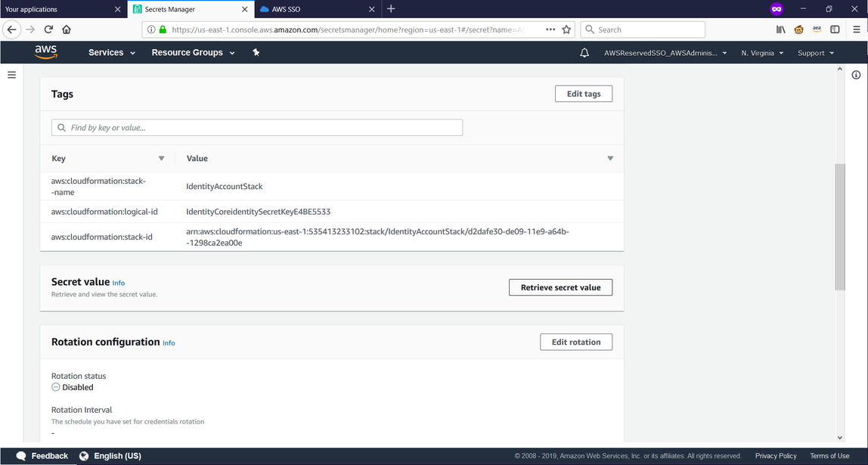Close the Secrets Manager tab
This screenshot has width=868, height=465.
click(x=245, y=9)
